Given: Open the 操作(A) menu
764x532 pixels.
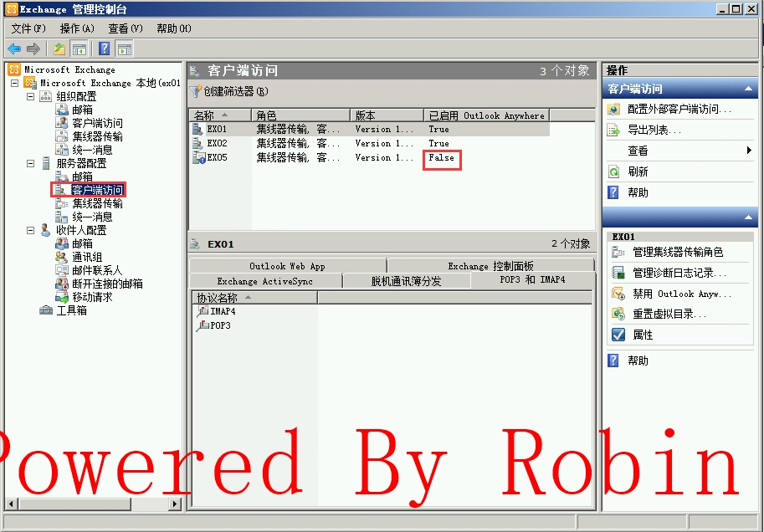Looking at the screenshot, I should click(77, 28).
